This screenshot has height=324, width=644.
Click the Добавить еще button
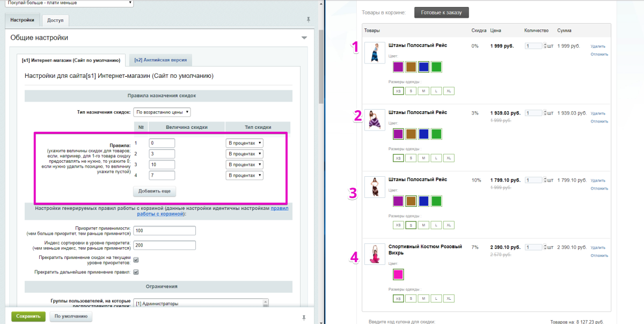[x=155, y=191]
